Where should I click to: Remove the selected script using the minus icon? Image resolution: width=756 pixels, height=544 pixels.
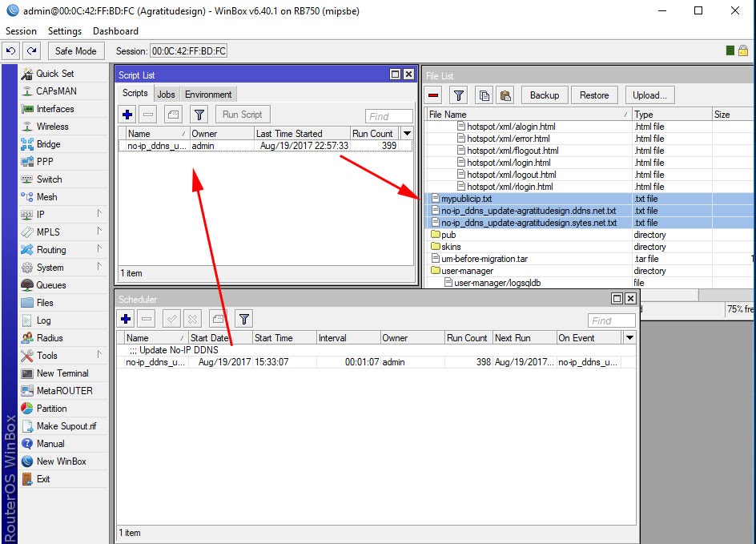tap(149, 115)
